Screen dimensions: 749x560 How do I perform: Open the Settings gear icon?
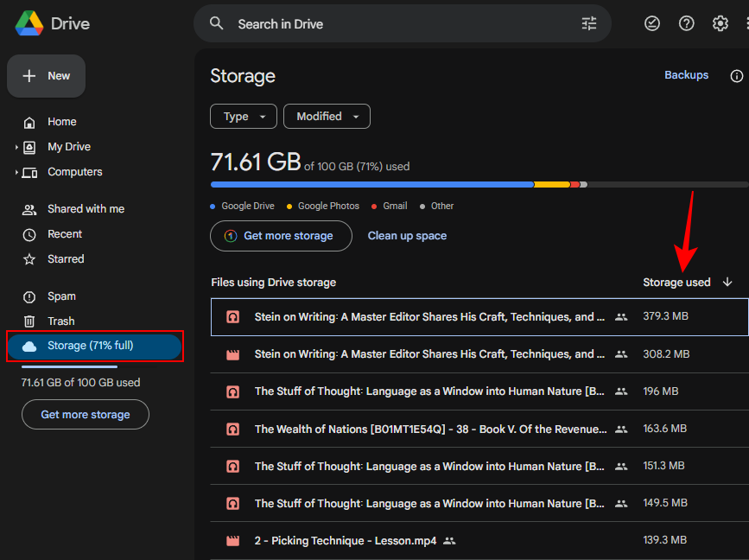720,23
